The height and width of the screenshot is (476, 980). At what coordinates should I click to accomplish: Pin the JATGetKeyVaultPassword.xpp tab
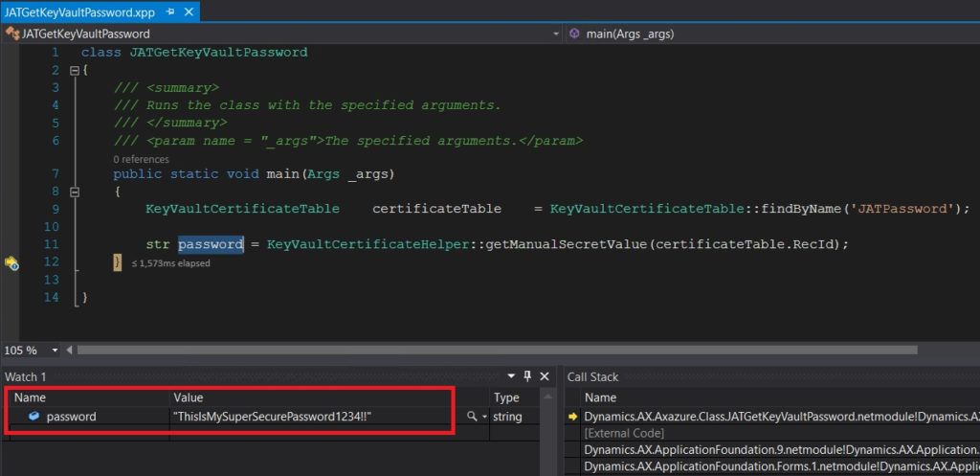(x=170, y=11)
